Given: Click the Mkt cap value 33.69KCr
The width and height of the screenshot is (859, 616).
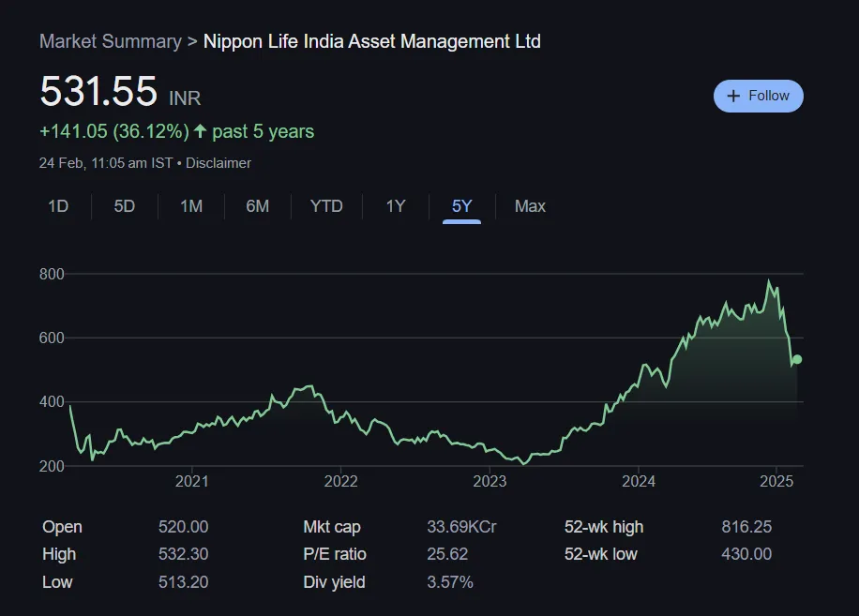Looking at the screenshot, I should tap(461, 527).
